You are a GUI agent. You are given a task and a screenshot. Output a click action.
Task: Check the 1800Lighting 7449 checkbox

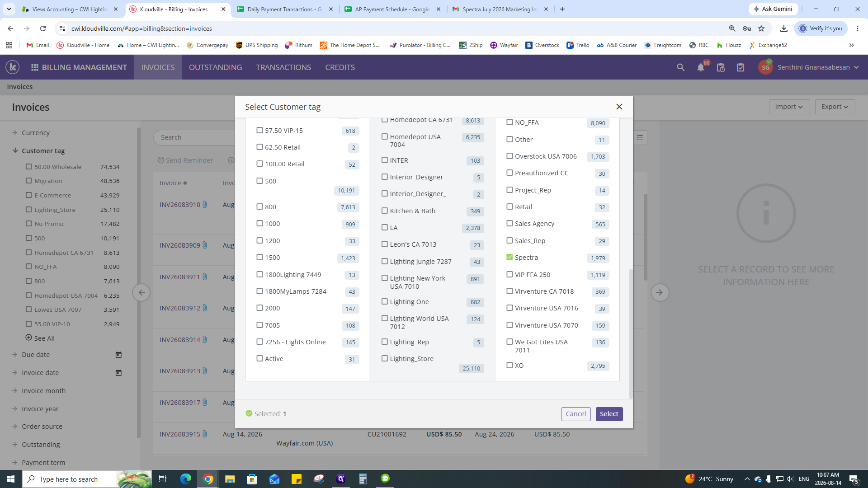click(x=259, y=274)
